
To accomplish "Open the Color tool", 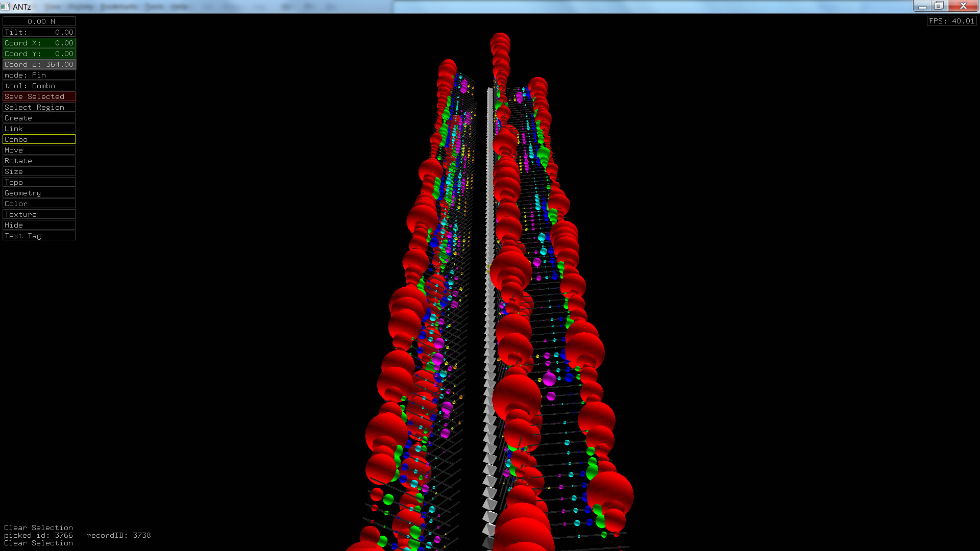I will (x=39, y=204).
